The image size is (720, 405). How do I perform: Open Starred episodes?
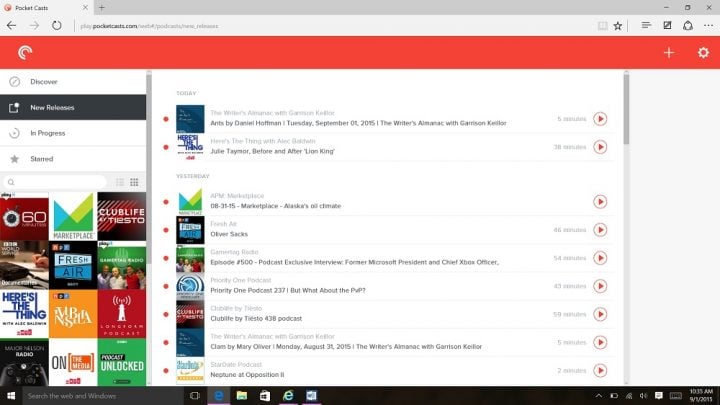point(73,159)
